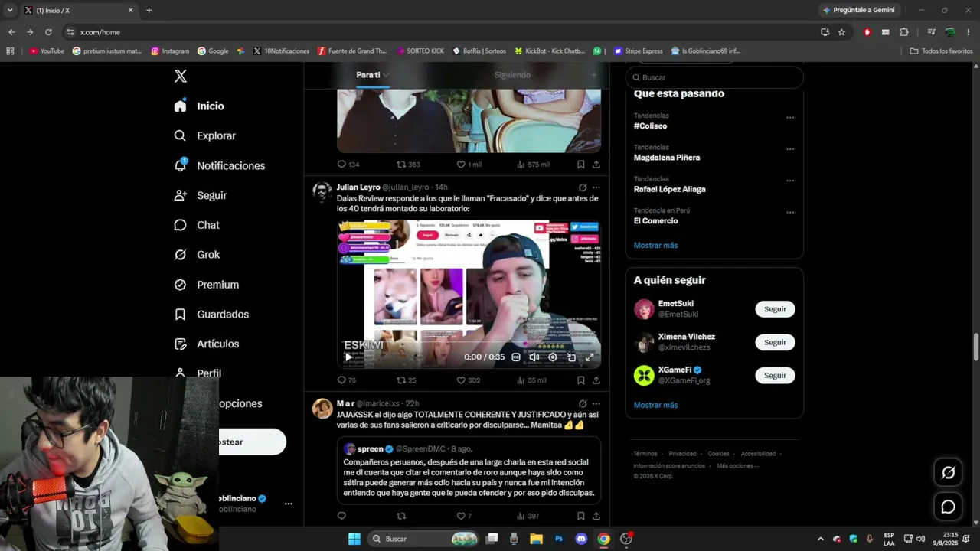Click inside the Buscar search field on X
The height and width of the screenshot is (551, 980).
coord(714,77)
